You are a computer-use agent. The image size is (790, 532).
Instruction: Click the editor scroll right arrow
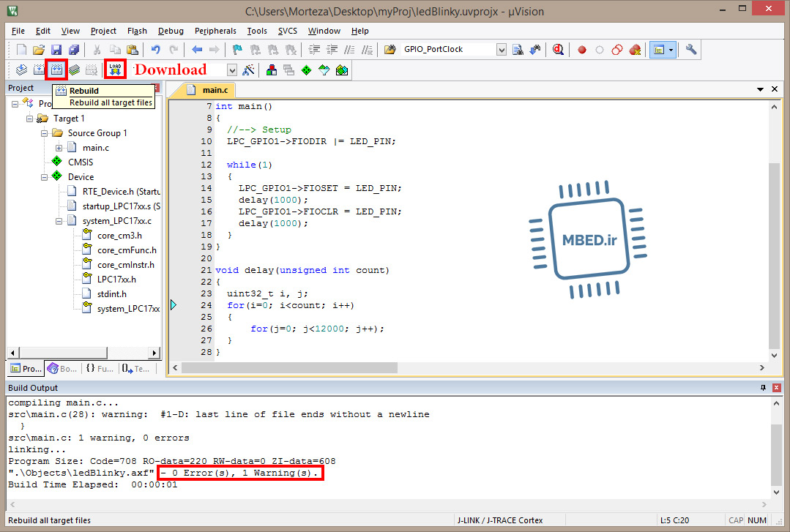(761, 368)
